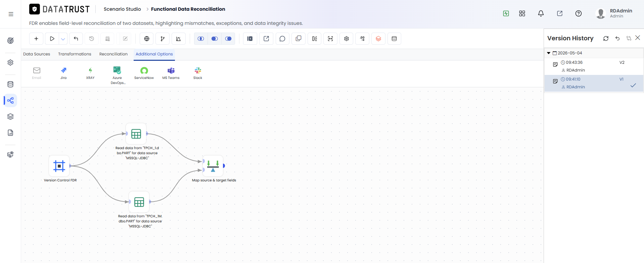Switch to the Transformations tab
This screenshot has height=263, width=644.
[x=75, y=54]
